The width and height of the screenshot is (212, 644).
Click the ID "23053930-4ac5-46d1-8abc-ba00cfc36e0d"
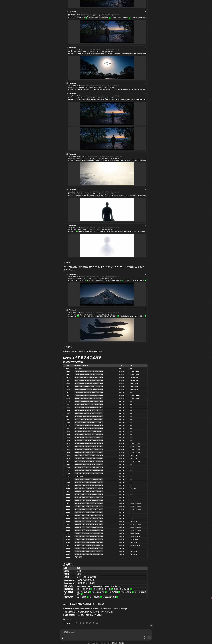pyautogui.click(x=89, y=371)
